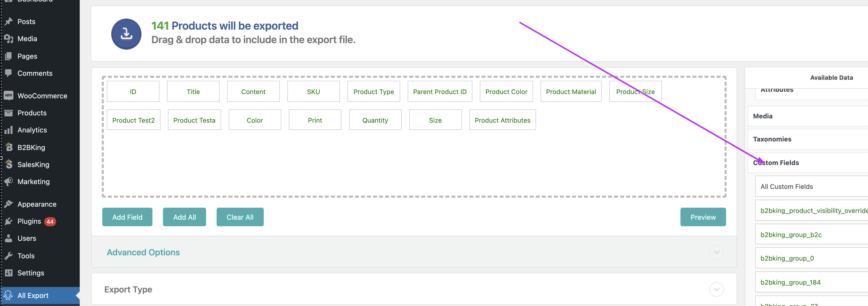868x306 pixels.
Task: Click the WooCommerce logo icon
Action: tap(9, 96)
